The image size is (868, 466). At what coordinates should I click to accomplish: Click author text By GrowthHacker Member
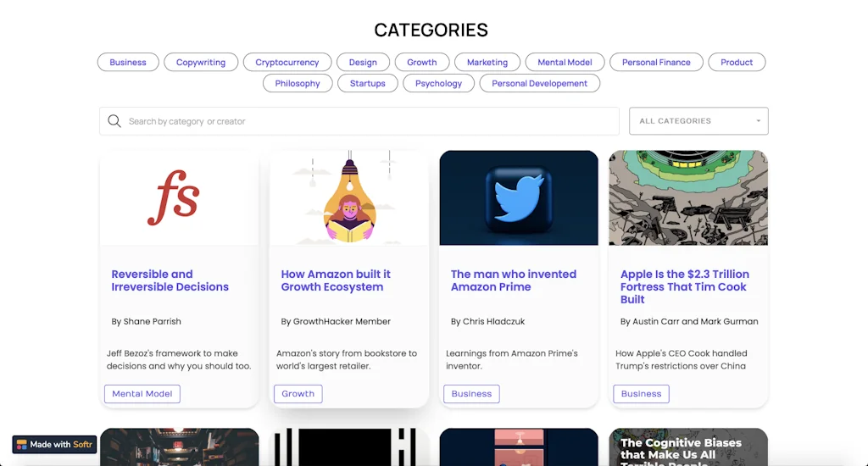tap(336, 321)
